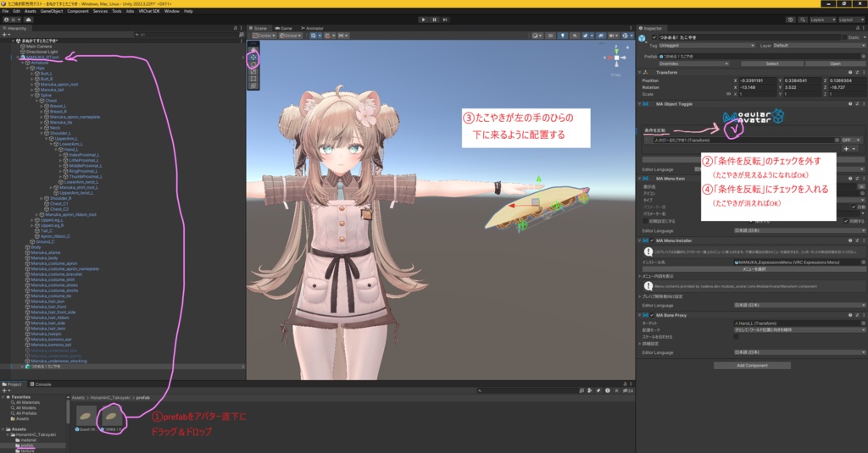Open the OFF state dropdown in Object Toggle list
This screenshot has width=868, height=453.
(851, 141)
